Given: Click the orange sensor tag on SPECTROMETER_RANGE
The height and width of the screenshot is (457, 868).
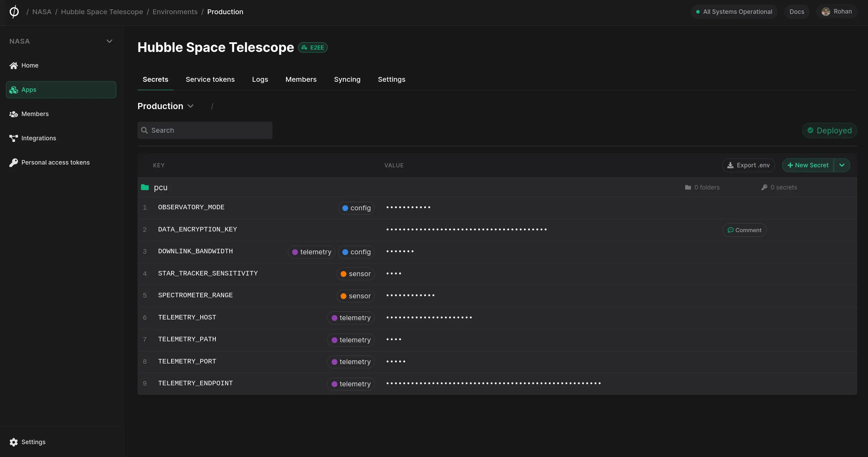Looking at the screenshot, I should pos(355,296).
